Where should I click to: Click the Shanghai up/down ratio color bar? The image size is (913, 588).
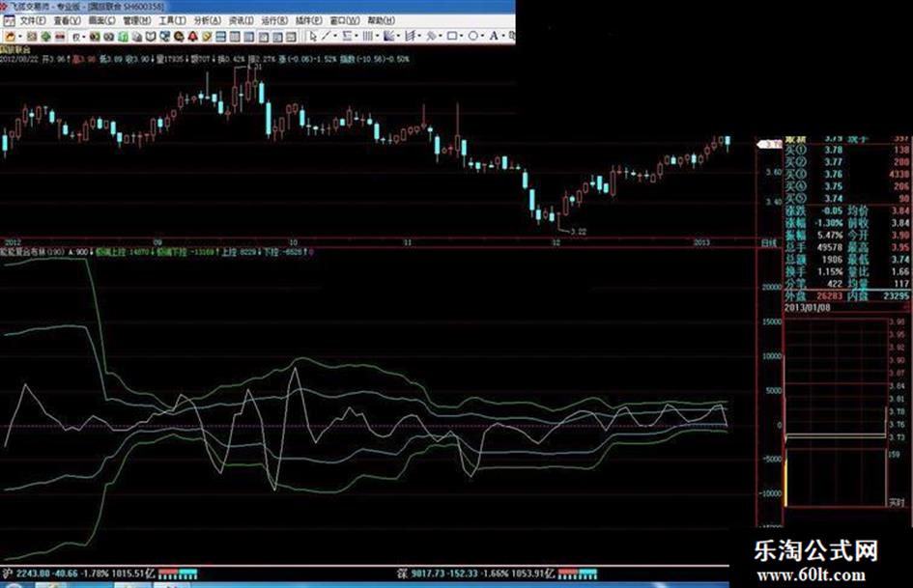pyautogui.click(x=178, y=574)
